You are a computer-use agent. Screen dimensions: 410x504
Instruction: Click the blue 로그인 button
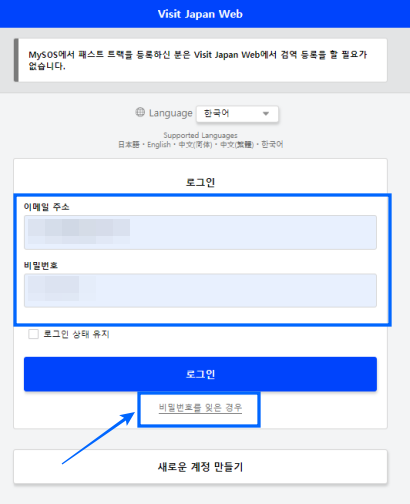pos(200,374)
